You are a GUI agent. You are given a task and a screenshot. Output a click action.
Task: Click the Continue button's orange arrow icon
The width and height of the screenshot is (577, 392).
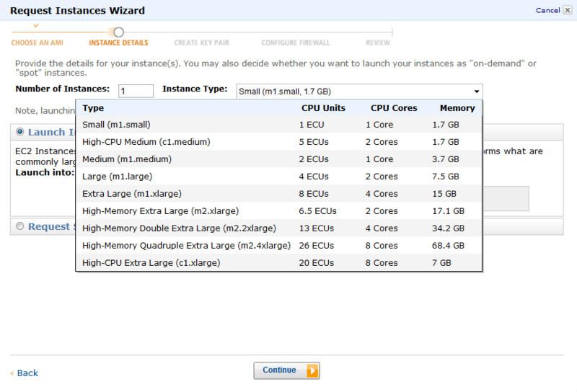(312, 370)
